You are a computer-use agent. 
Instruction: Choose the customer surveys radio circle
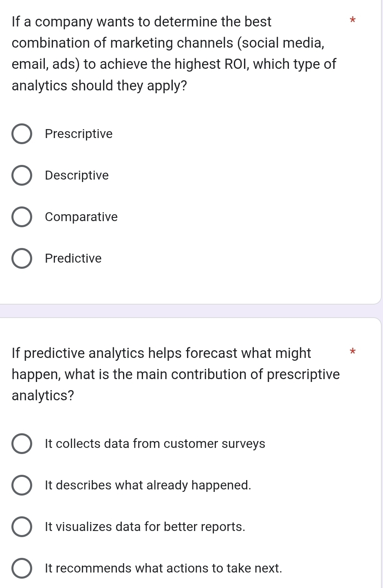22,444
